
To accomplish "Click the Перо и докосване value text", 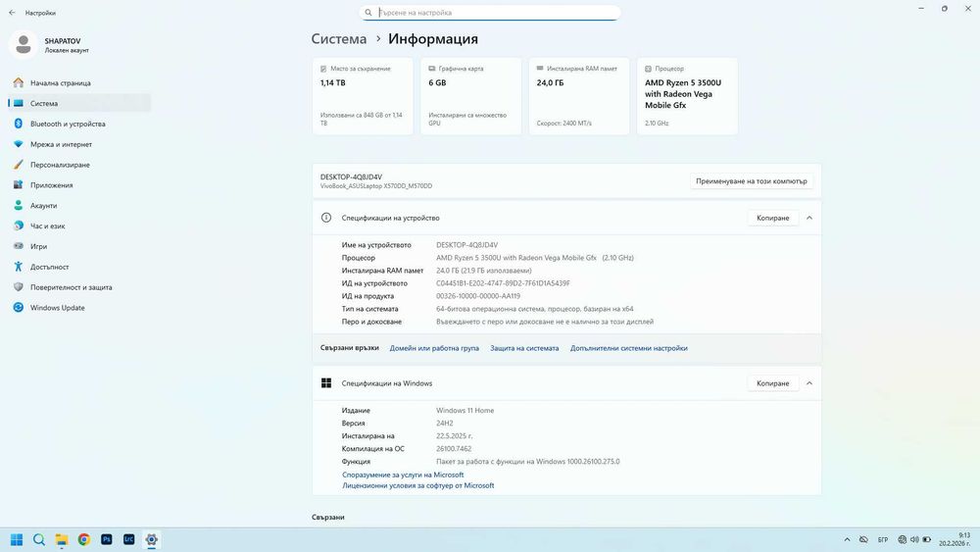I will tap(545, 322).
